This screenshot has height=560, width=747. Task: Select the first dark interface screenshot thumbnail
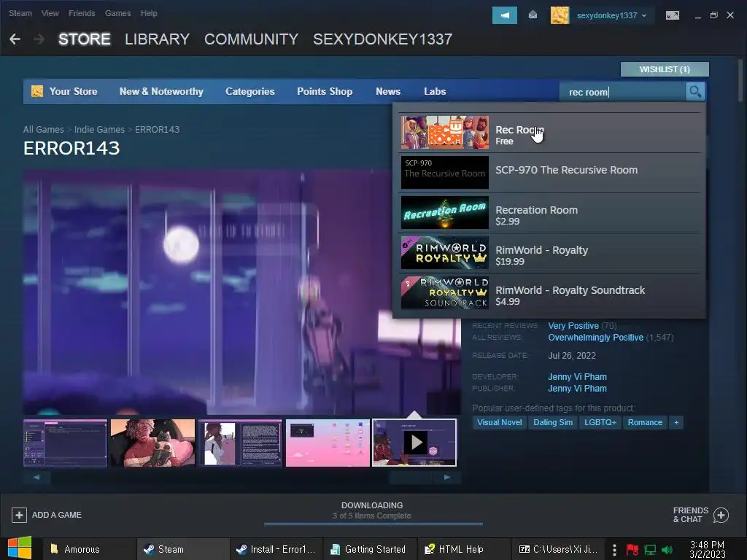(x=65, y=443)
